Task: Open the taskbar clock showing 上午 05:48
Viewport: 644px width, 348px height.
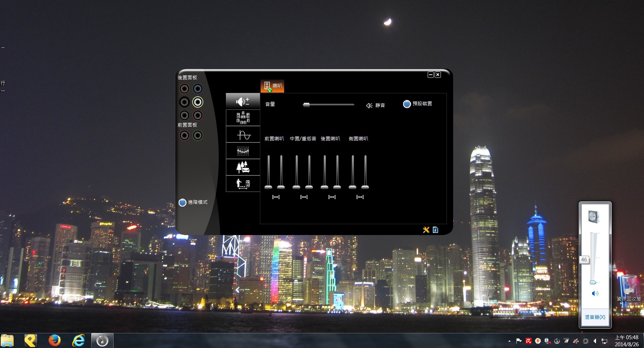Action: point(627,341)
